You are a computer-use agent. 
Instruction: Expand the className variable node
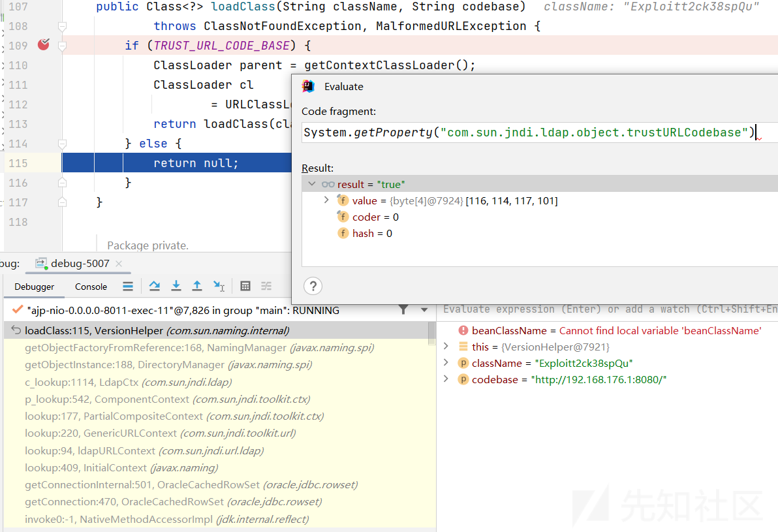446,363
